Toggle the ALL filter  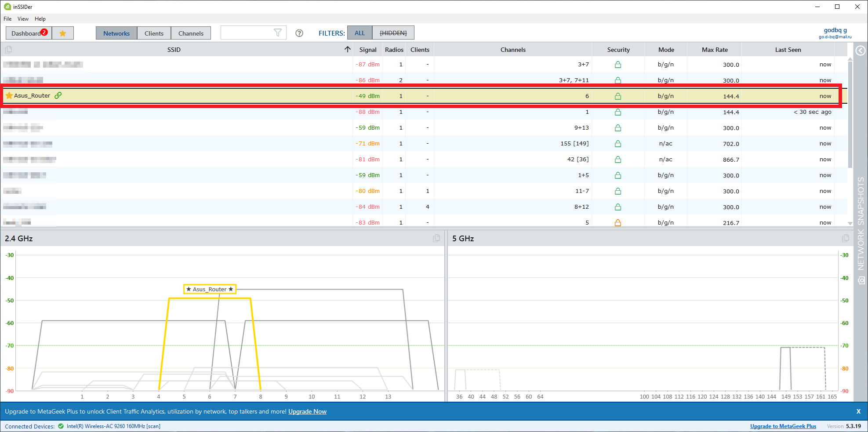click(360, 33)
